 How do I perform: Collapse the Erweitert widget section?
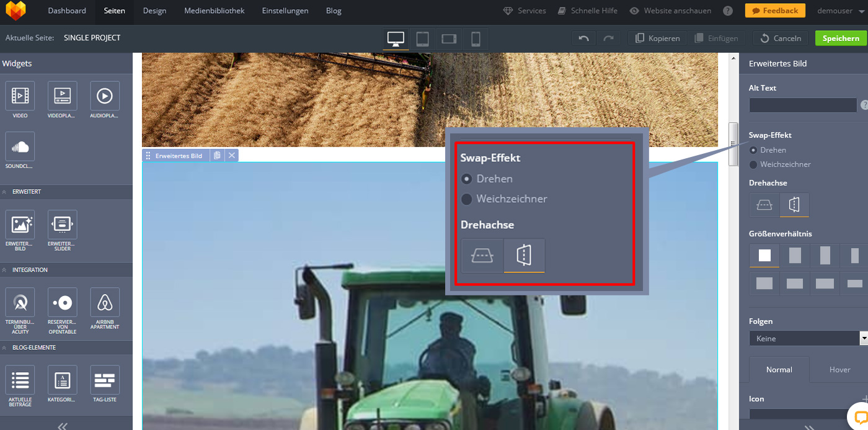coord(5,192)
